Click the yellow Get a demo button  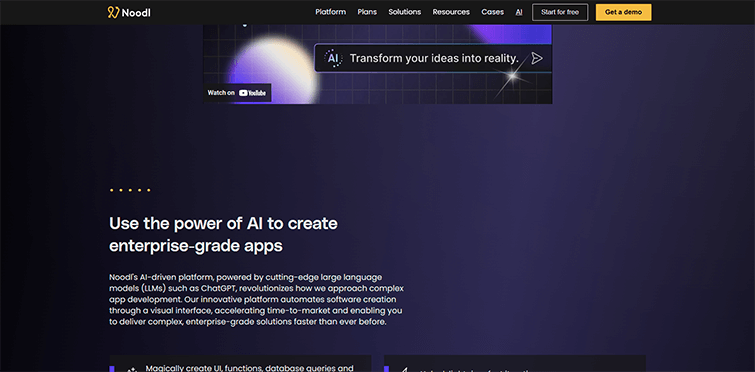[x=623, y=13]
